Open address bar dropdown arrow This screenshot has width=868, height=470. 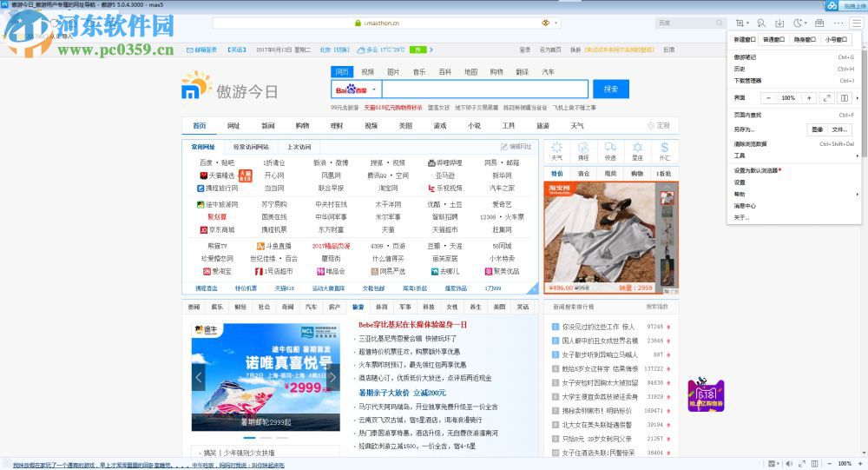click(x=556, y=23)
